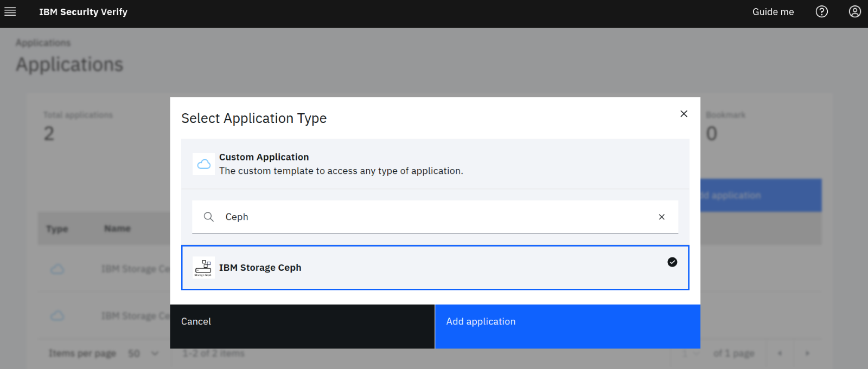Click the IBM Security Verify title
The width and height of the screenshot is (868, 369).
pos(83,12)
